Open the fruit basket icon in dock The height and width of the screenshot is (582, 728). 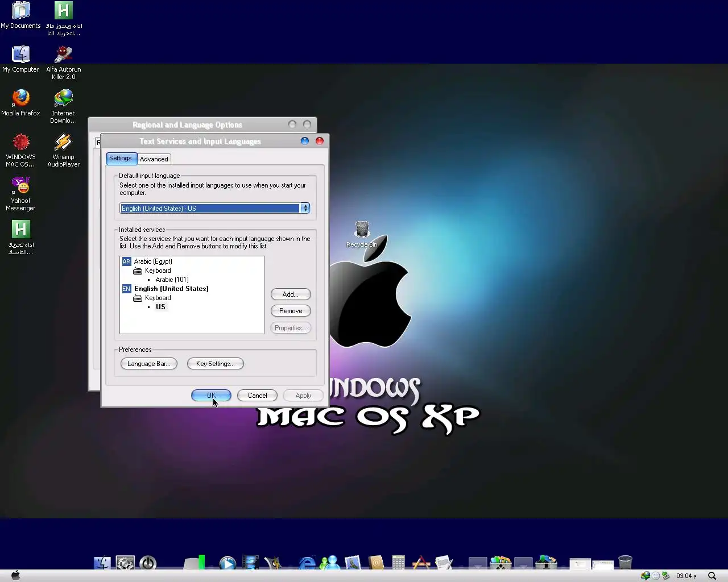500,563
